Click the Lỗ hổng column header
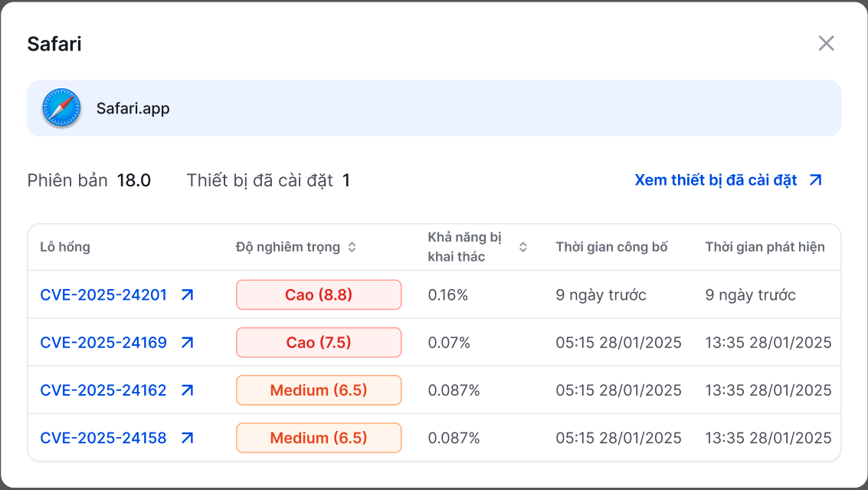The image size is (868, 490). pyautogui.click(x=65, y=247)
